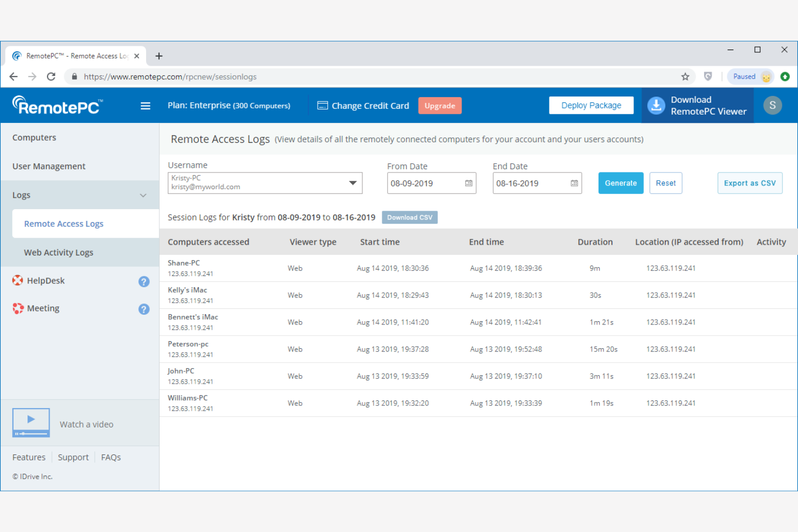The image size is (798, 532).
Task: Click the Generate button
Action: coord(621,183)
